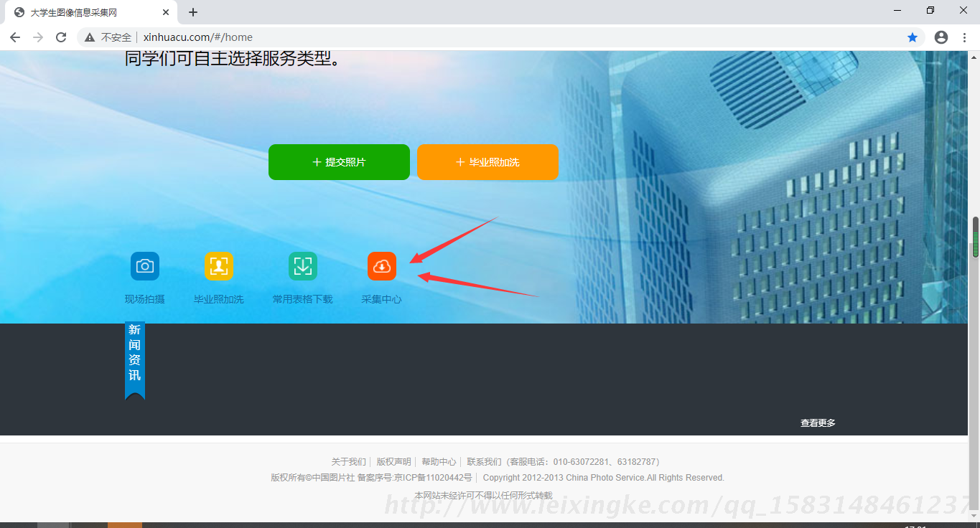Bookmark page with the star icon

click(913, 37)
